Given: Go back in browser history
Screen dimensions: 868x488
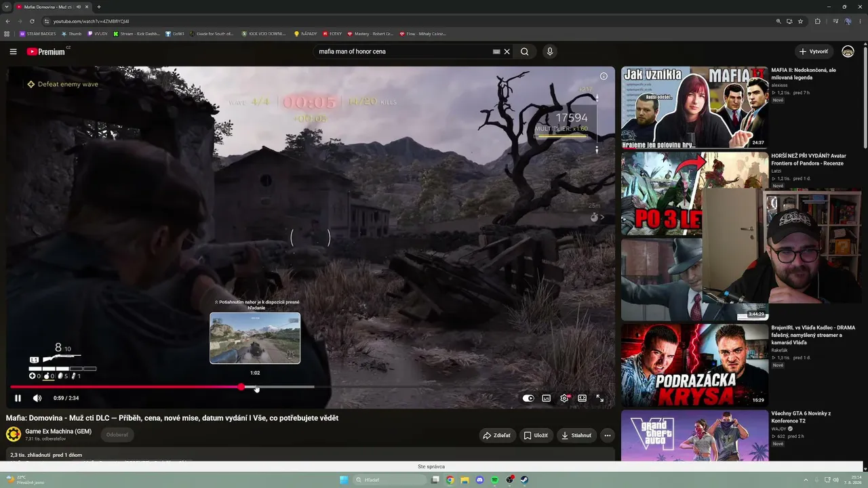Looking at the screenshot, I should coord(7,21).
